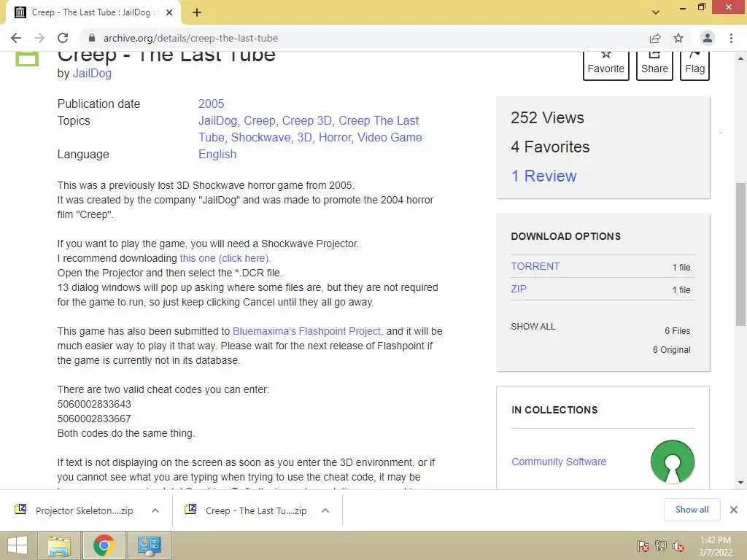
Task: Click the '6 Original' files text
Action: pyautogui.click(x=671, y=349)
